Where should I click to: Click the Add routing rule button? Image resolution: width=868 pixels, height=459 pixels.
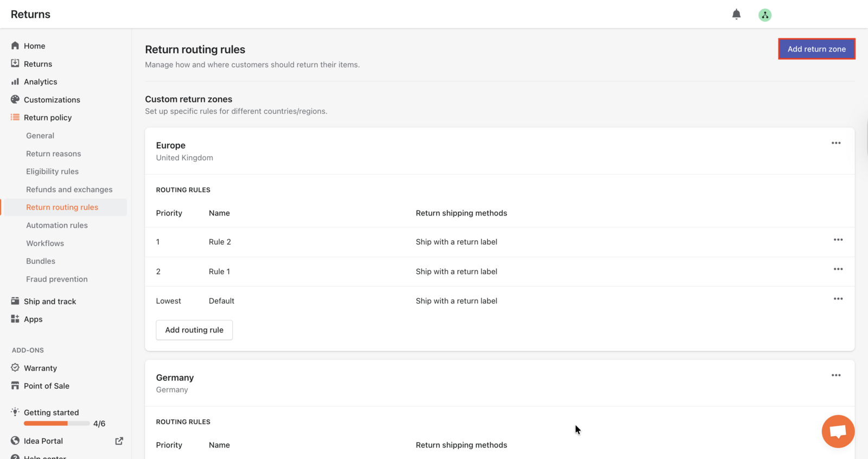[x=194, y=330]
